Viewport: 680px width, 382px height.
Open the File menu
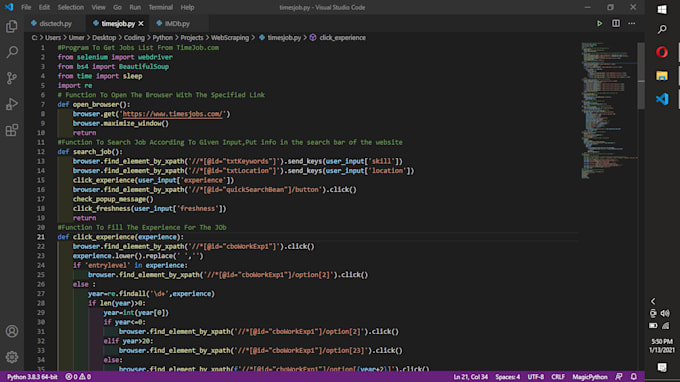[26, 7]
